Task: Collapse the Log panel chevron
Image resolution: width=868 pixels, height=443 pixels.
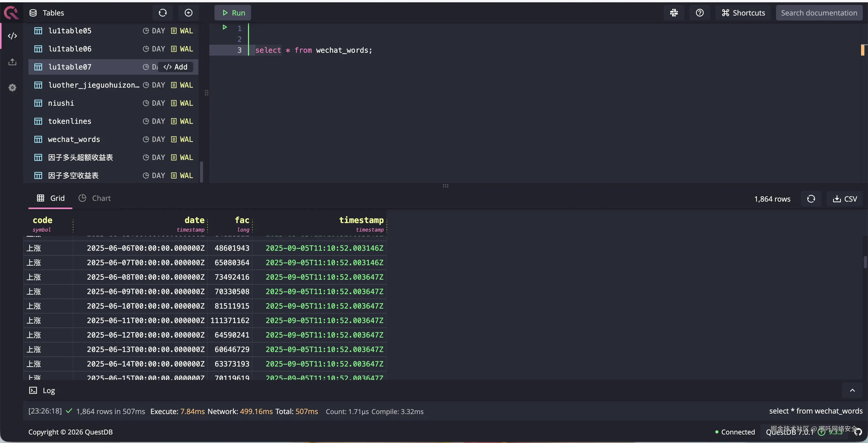Action: pyautogui.click(x=852, y=391)
